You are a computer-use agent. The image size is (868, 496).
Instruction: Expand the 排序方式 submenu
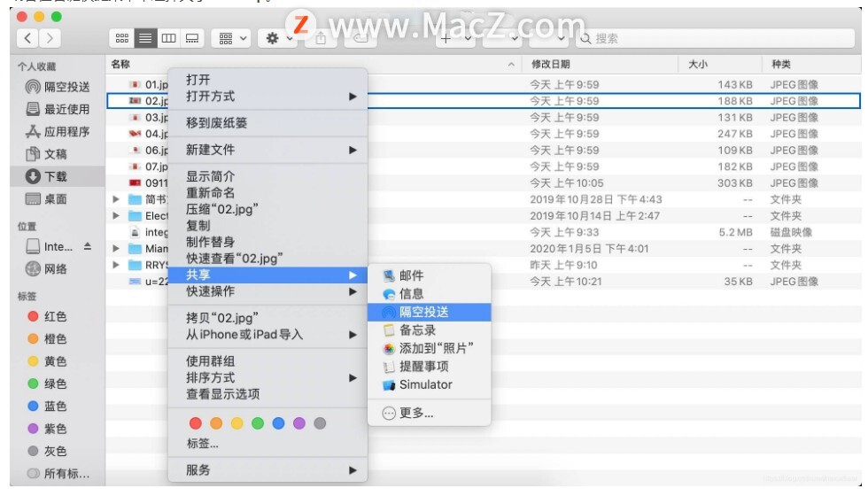click(x=267, y=377)
